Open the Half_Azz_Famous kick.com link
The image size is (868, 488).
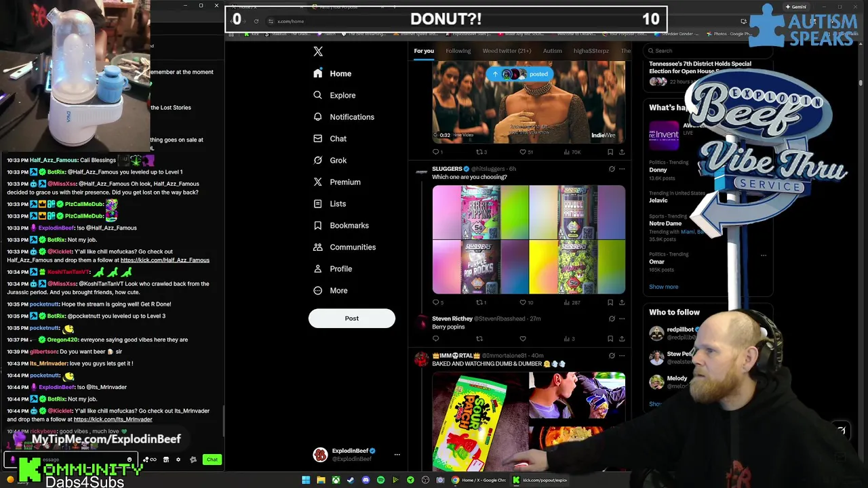click(165, 260)
